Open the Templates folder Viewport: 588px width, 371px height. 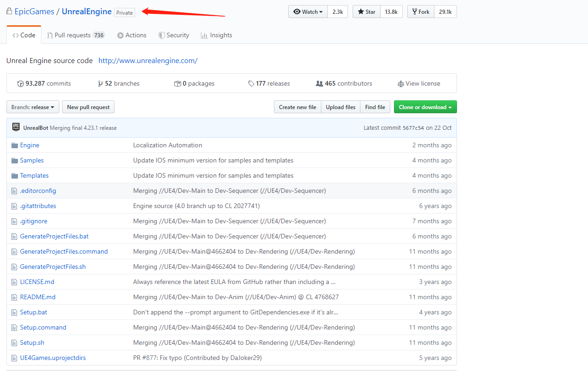click(x=34, y=175)
